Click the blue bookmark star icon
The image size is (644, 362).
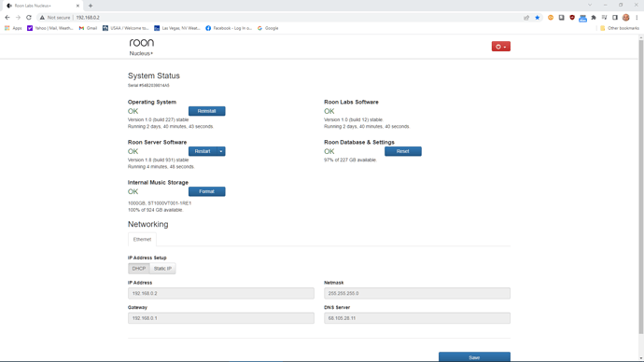click(x=538, y=18)
